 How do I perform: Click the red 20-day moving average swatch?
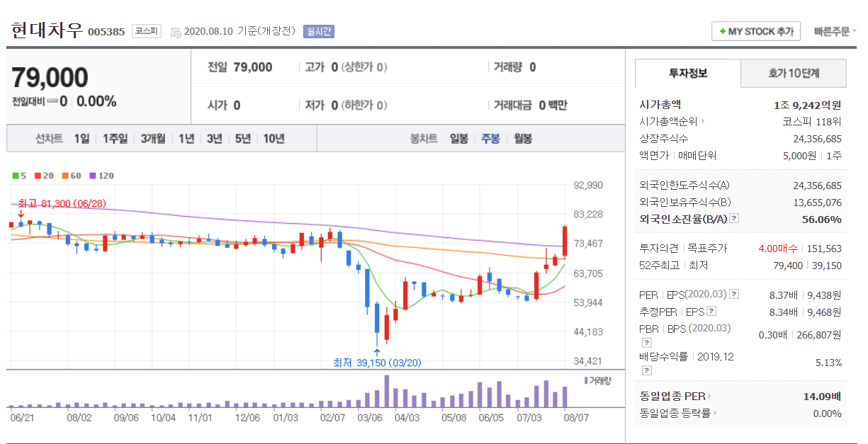click(x=38, y=176)
